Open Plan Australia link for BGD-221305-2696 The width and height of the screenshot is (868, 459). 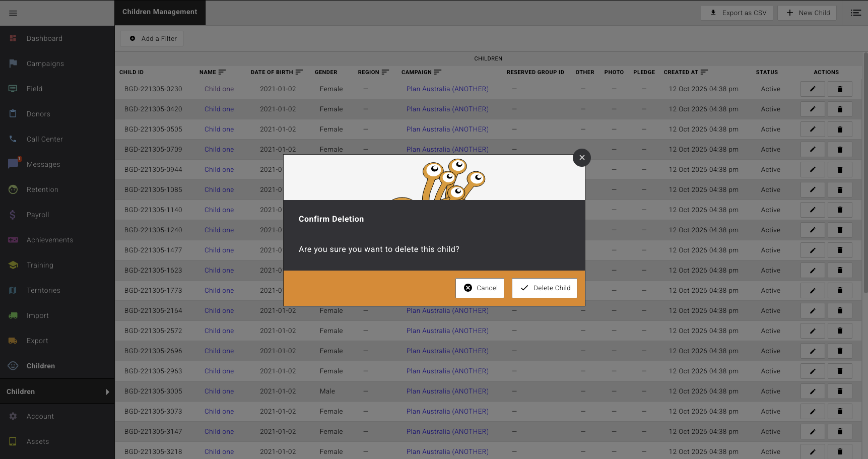pos(447,351)
